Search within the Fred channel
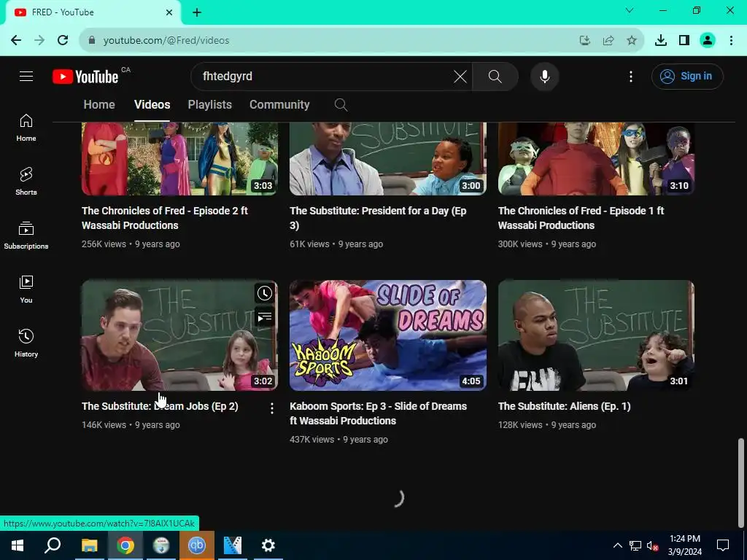The image size is (747, 560). tap(341, 105)
